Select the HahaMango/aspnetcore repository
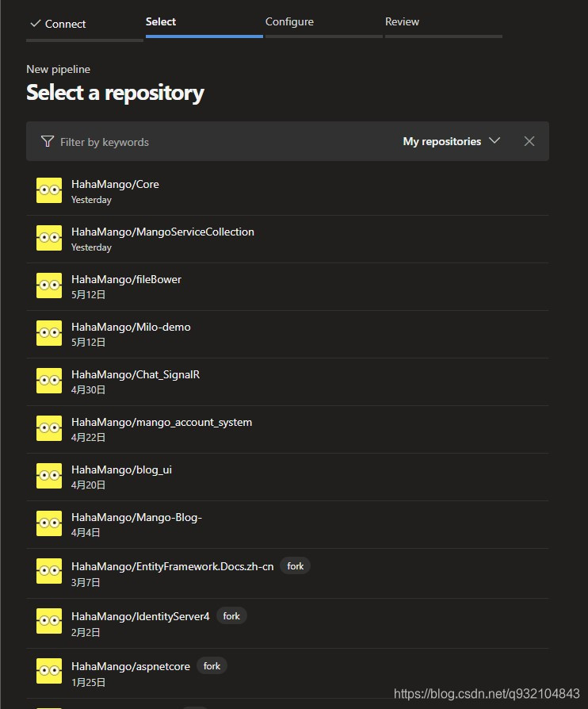Screen dimensions: 588x709 click(288, 673)
